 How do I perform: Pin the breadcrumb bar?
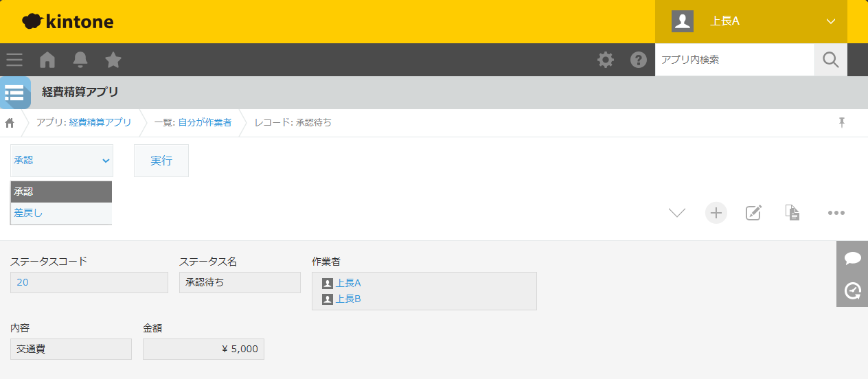tap(842, 123)
